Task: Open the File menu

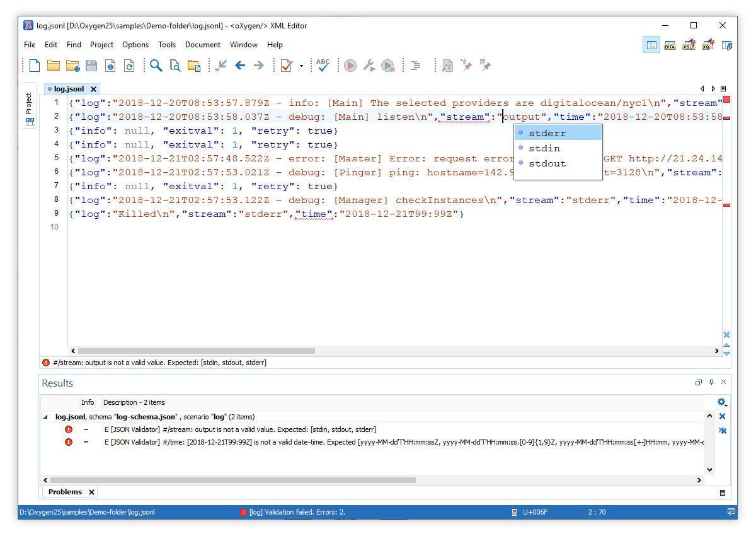Action: [x=30, y=45]
